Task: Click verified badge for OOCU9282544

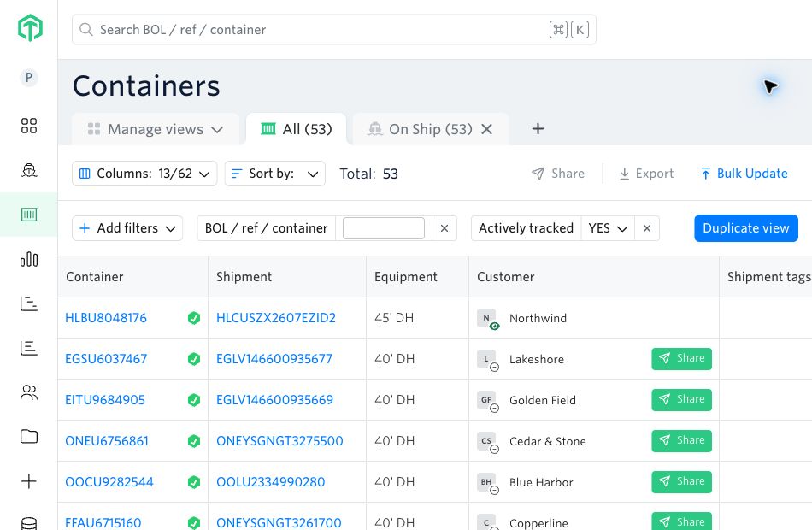Action: 194,482
